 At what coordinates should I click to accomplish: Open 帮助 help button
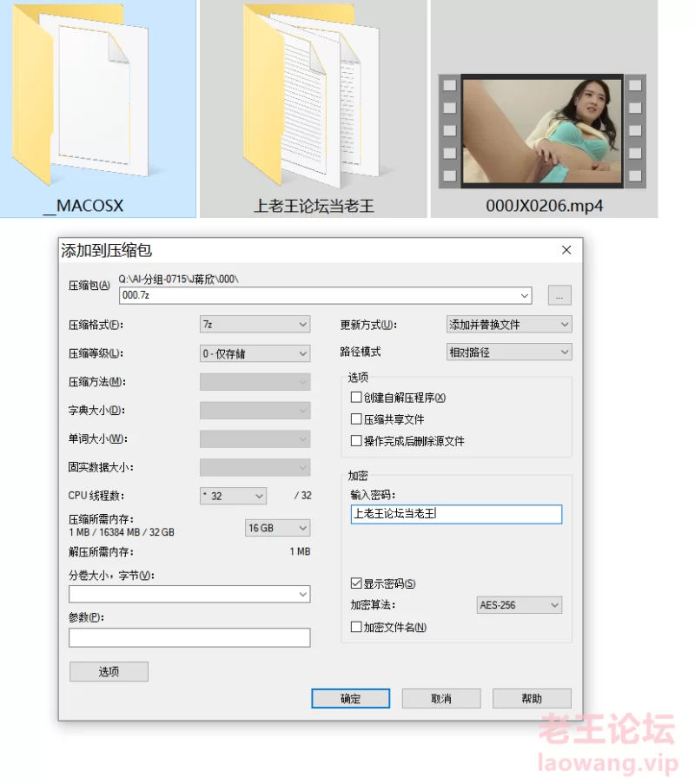[x=532, y=699]
